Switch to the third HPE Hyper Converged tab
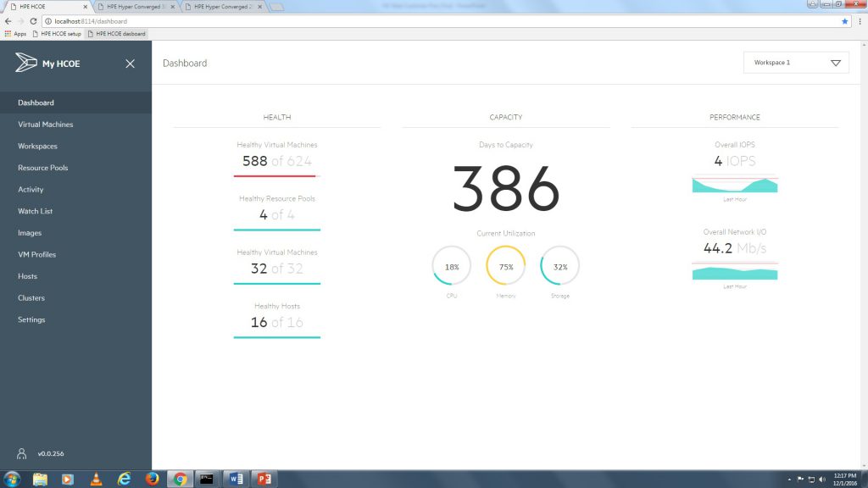This screenshot has width=868, height=488. [x=223, y=7]
